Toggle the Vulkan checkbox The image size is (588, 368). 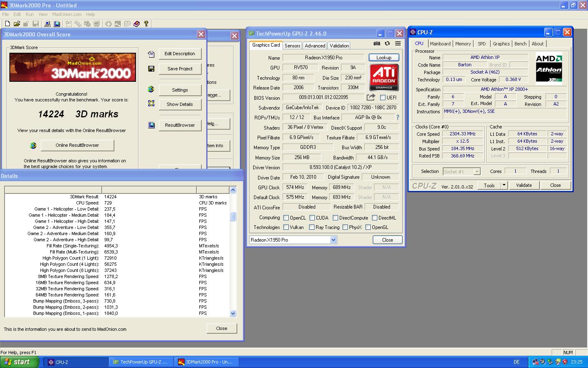(x=286, y=227)
